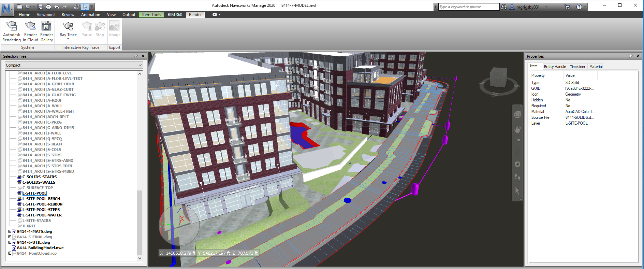Click the Selection Tree scroll up arrow
Image resolution: width=644 pixels, height=269 pixels.
(140, 74)
